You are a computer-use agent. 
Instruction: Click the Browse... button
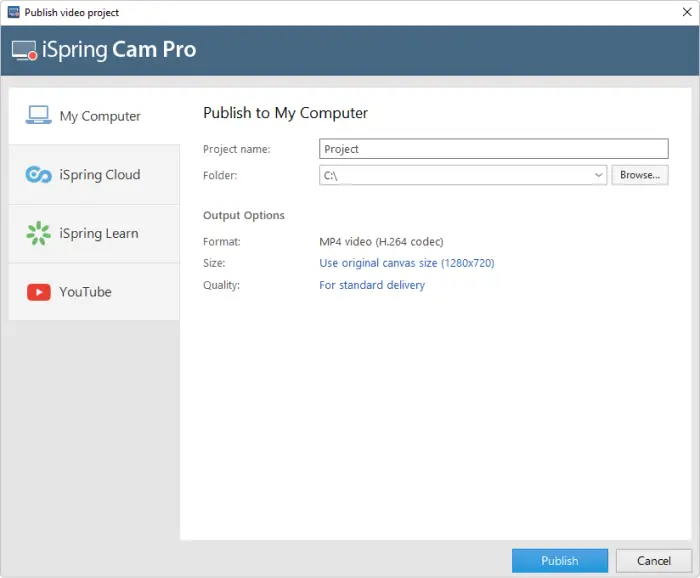click(639, 175)
